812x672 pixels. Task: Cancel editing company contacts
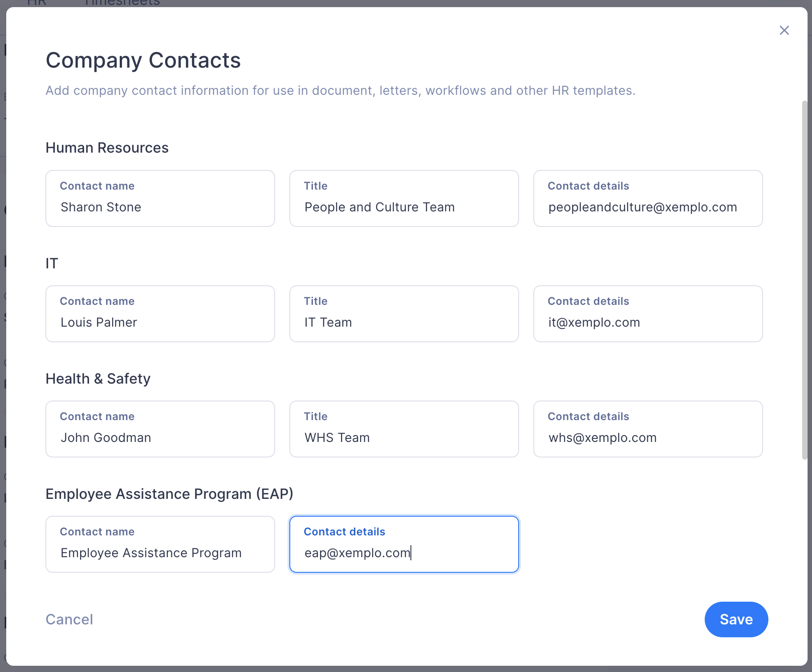[69, 619]
